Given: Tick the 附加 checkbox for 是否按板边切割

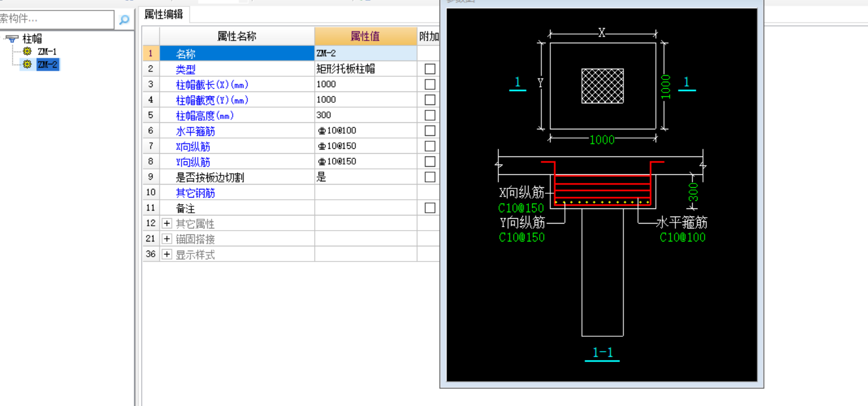Looking at the screenshot, I should pos(430,177).
